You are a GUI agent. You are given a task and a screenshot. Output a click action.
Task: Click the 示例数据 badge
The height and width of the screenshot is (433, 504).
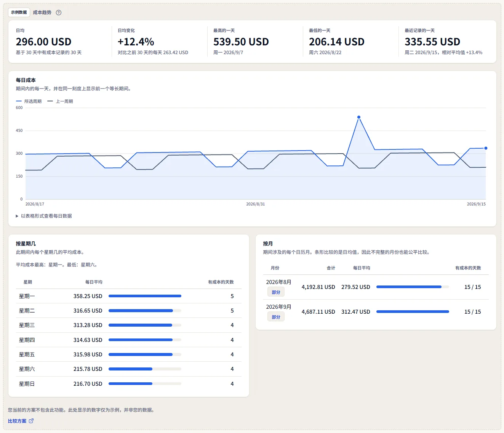pos(19,12)
